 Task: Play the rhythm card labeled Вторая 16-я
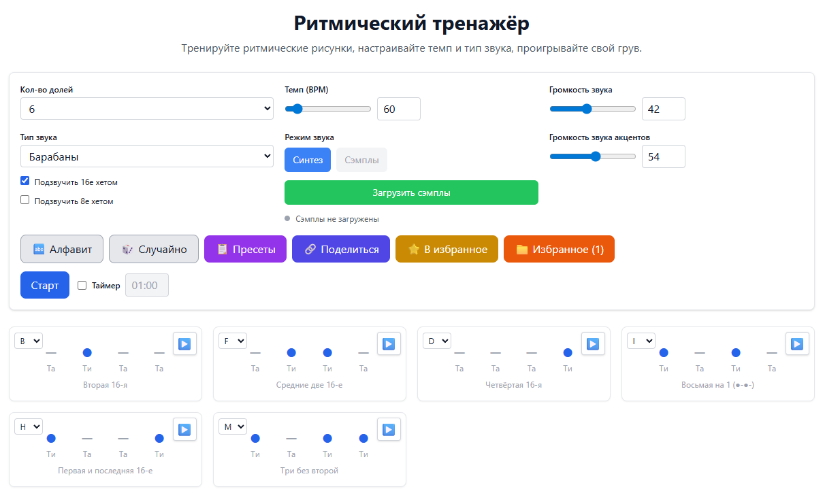click(184, 343)
